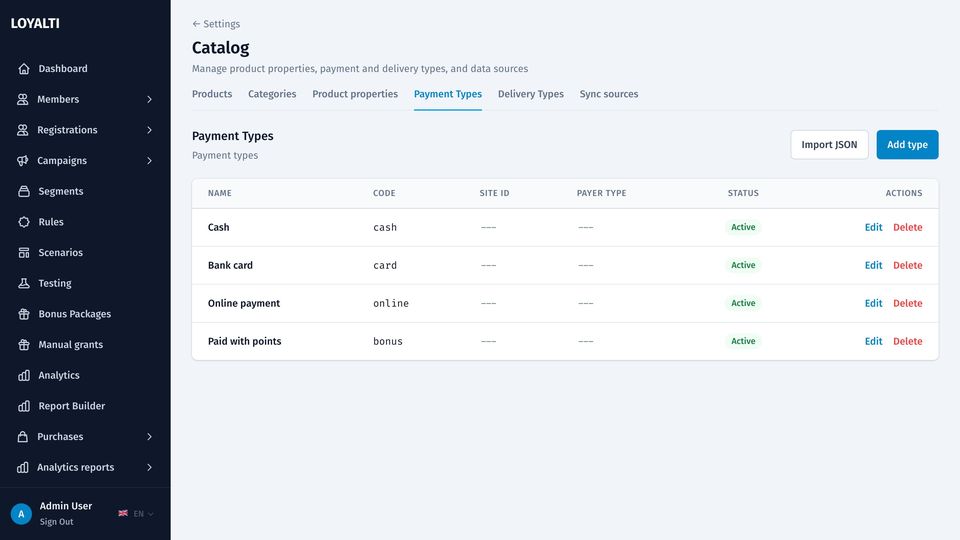Edit the Online payment type
The image size is (960, 540).
873,303
